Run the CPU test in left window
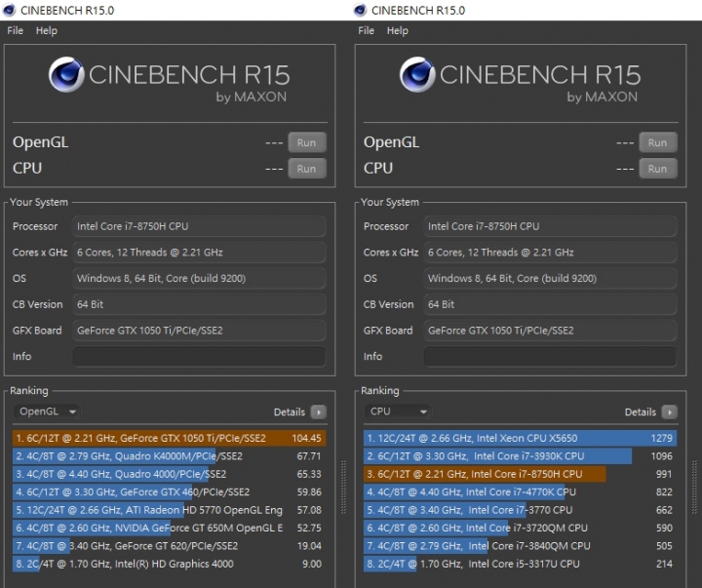 pos(307,169)
